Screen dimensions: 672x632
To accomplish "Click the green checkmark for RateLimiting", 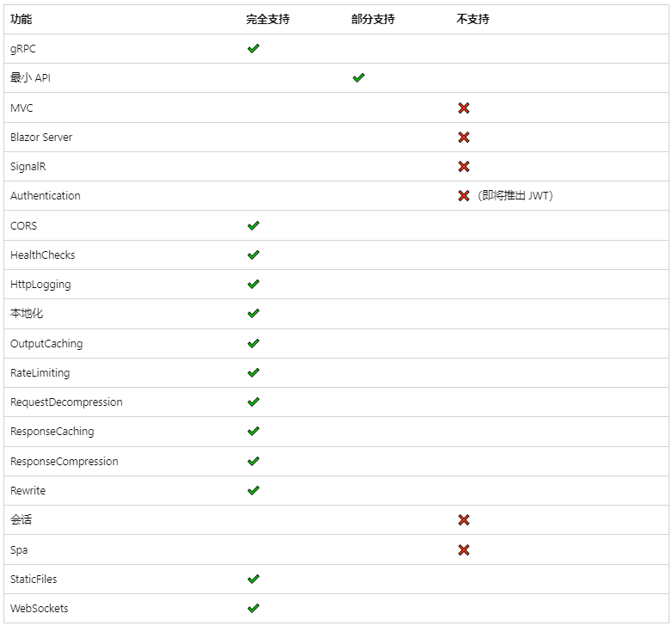I will point(253,373).
